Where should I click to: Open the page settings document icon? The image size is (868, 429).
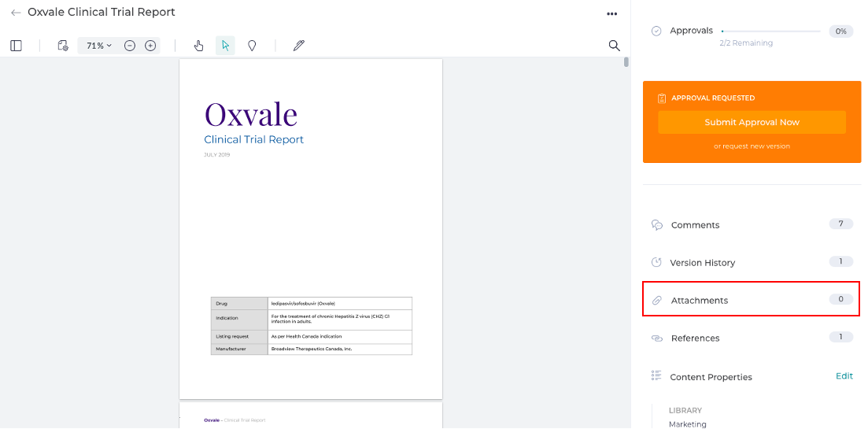pos(63,46)
